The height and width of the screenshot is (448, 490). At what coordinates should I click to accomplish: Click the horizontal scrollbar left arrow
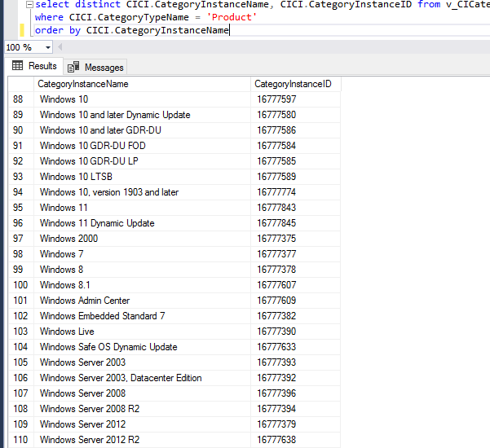pyautogui.click(x=60, y=47)
